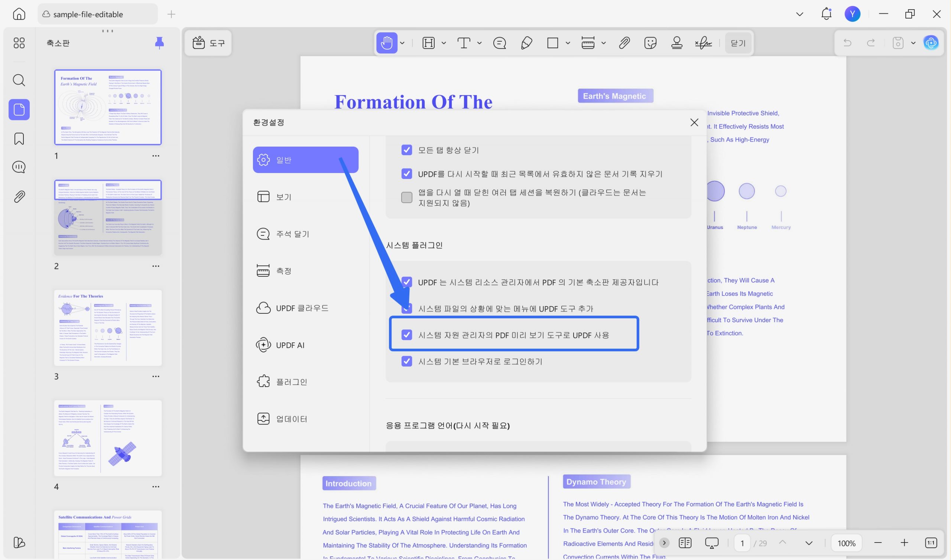Pin the thumbnail panel

(x=160, y=43)
